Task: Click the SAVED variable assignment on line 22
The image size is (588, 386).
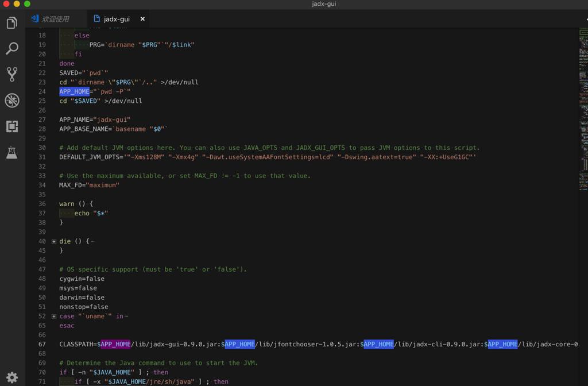Action: 84,73
